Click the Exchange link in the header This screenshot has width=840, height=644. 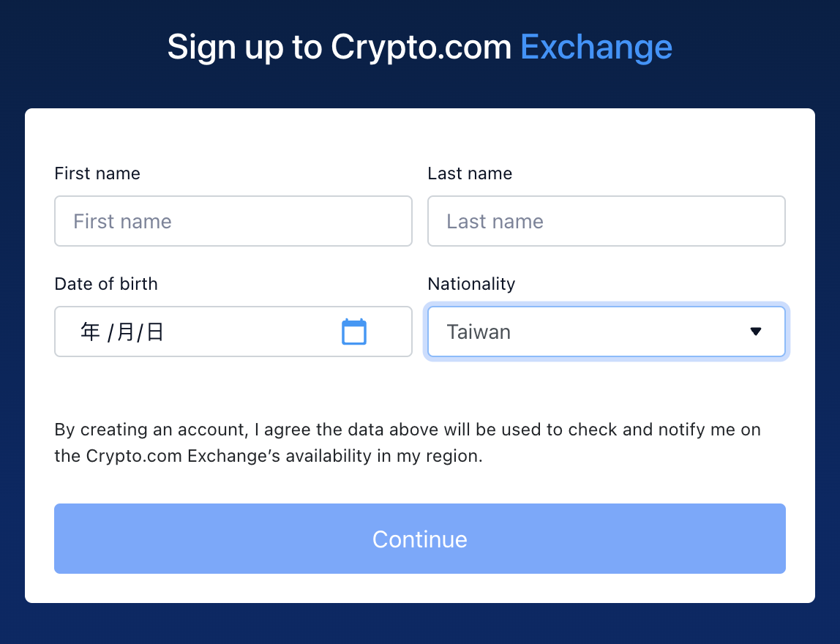pos(596,46)
